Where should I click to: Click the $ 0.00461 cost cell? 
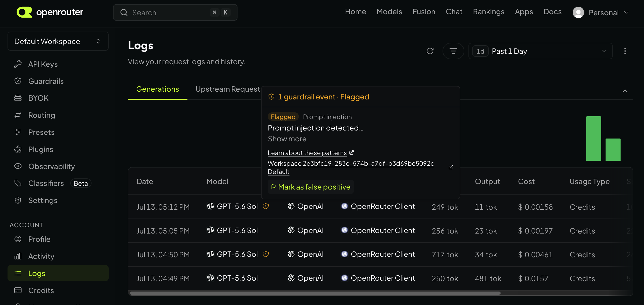(x=535, y=255)
